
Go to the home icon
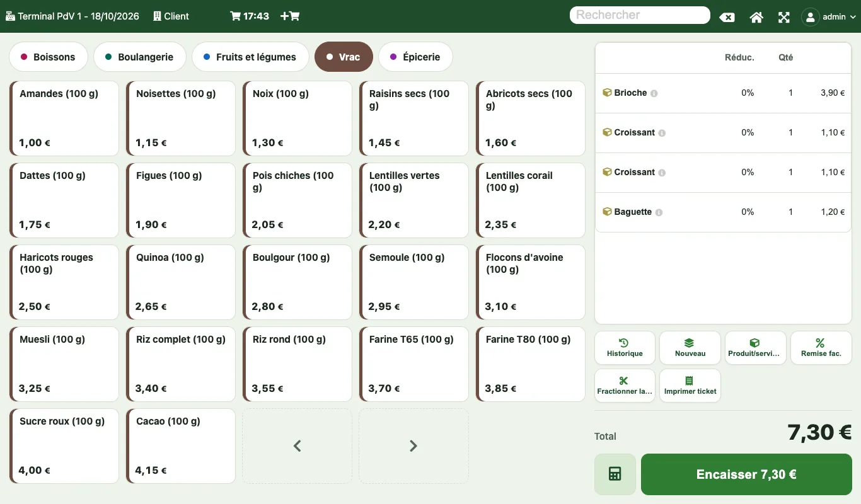pyautogui.click(x=756, y=17)
